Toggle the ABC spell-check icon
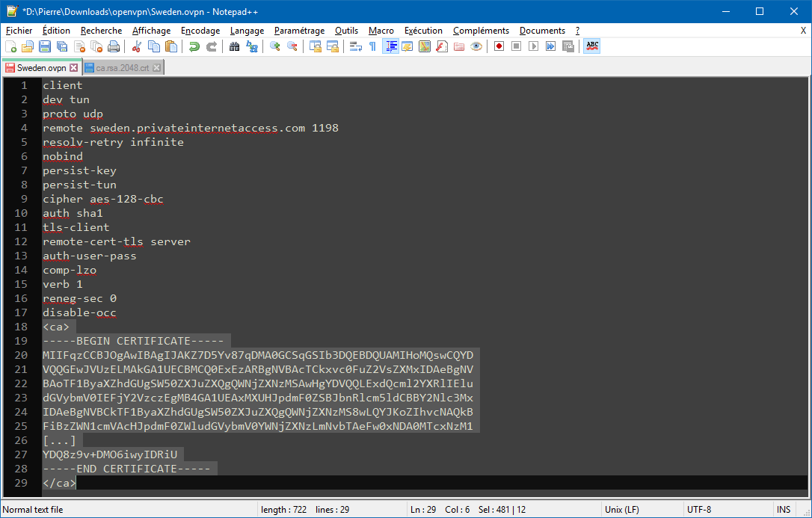This screenshot has width=812, height=518. coord(592,46)
